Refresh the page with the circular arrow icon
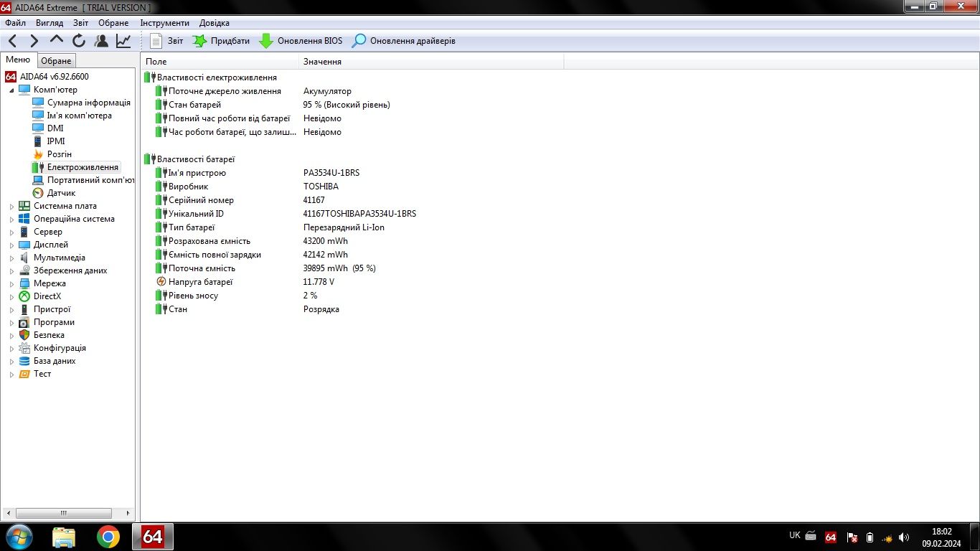 (79, 41)
